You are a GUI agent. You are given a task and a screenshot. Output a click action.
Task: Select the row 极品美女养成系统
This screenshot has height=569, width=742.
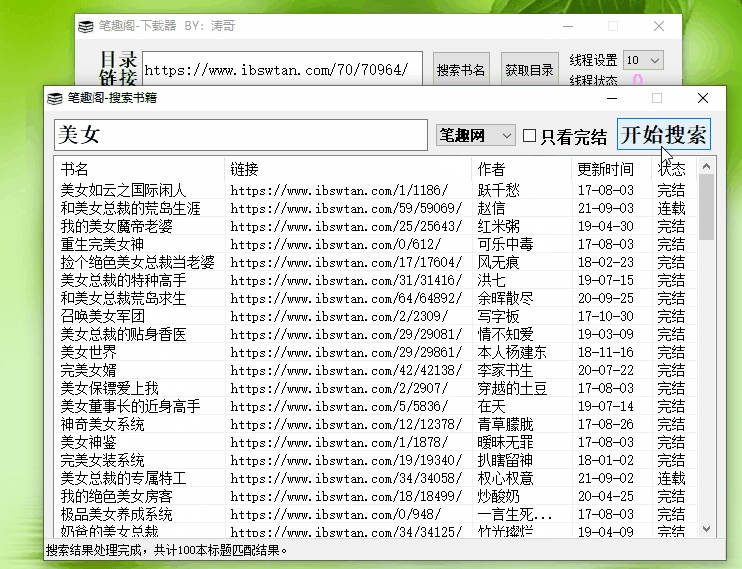[376, 514]
